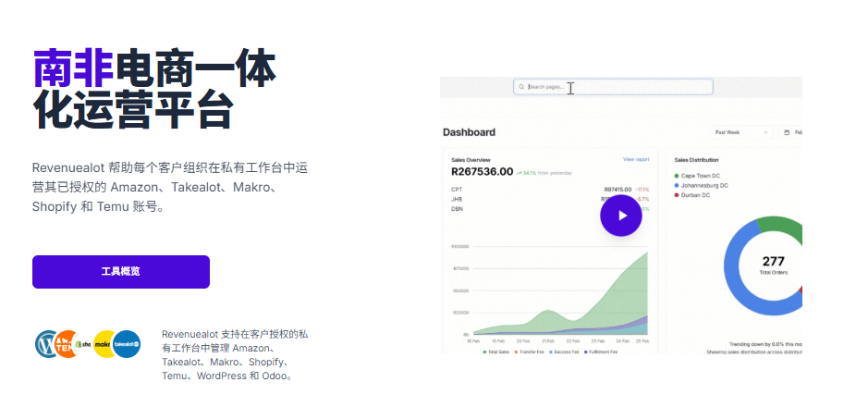Screen dimensions: 868x407
Task: Click the Total Sales chart legend
Action: click(x=496, y=351)
